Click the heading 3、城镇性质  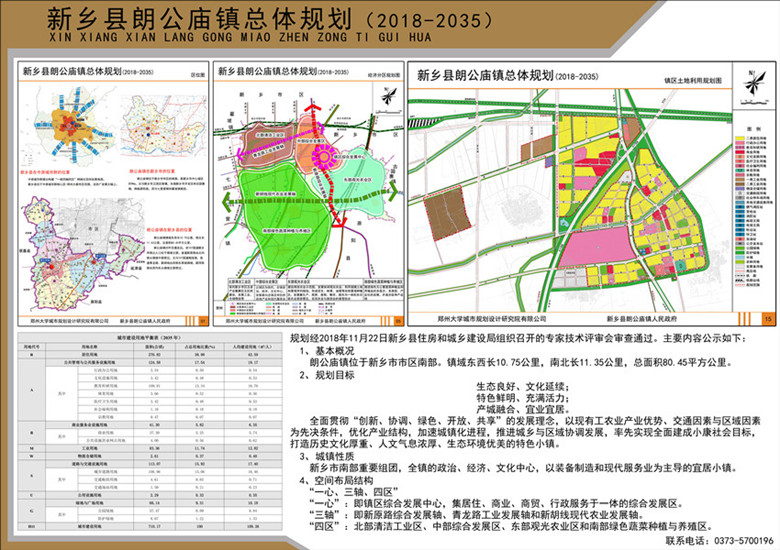pyautogui.click(x=327, y=456)
